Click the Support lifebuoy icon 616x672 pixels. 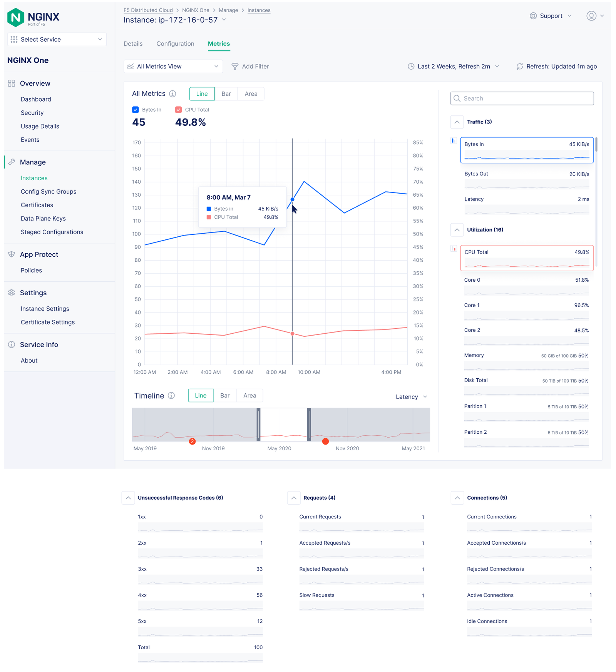pyautogui.click(x=533, y=16)
